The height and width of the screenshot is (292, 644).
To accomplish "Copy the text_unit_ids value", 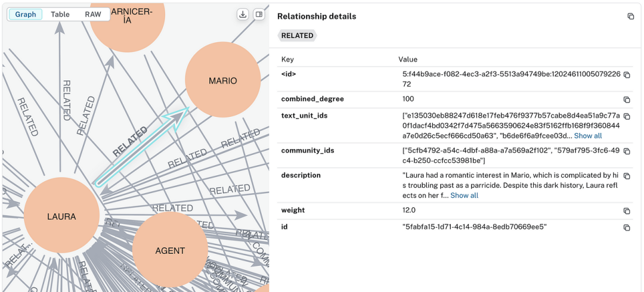I will point(627,116).
